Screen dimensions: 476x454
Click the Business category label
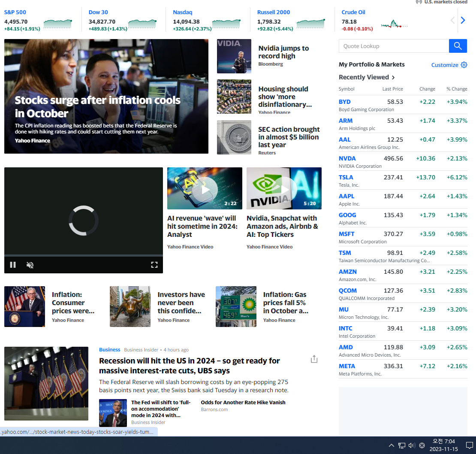[110, 350]
